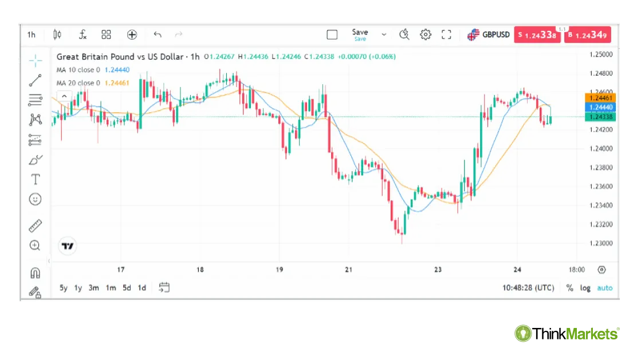Toggle logarithmic price scale
Image resolution: width=637 pixels, height=364 pixels.
(x=585, y=288)
